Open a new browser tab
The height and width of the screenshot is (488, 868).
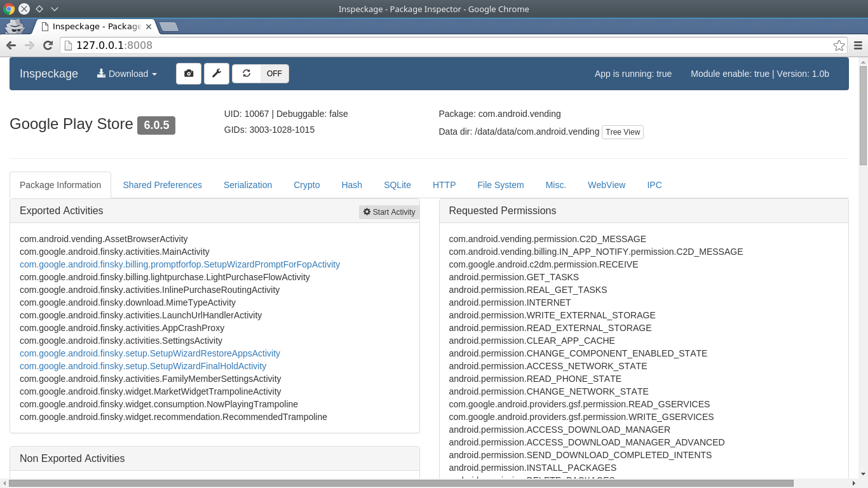[x=169, y=27]
